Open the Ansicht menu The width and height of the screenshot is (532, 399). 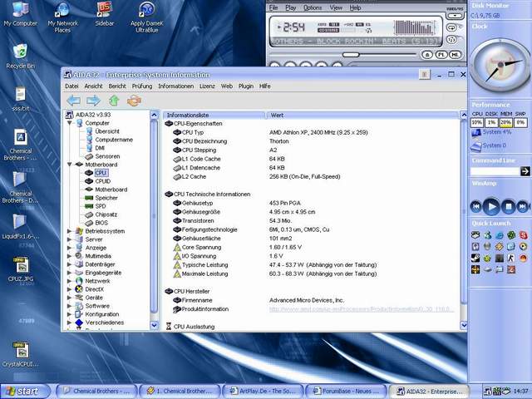[93, 86]
